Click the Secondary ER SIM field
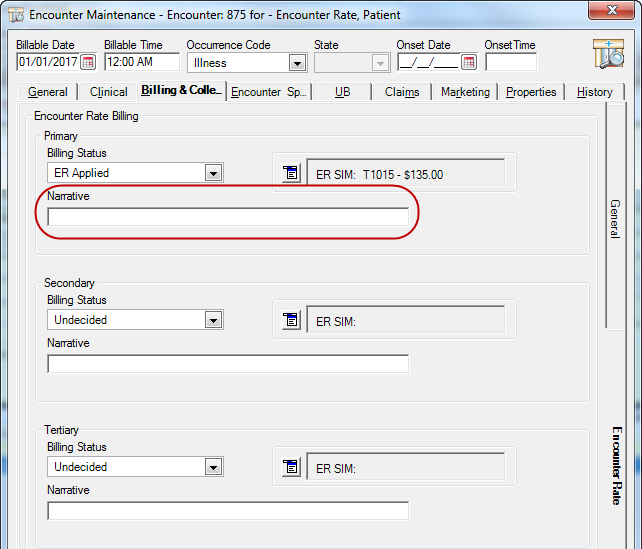The image size is (642, 549). [x=406, y=320]
